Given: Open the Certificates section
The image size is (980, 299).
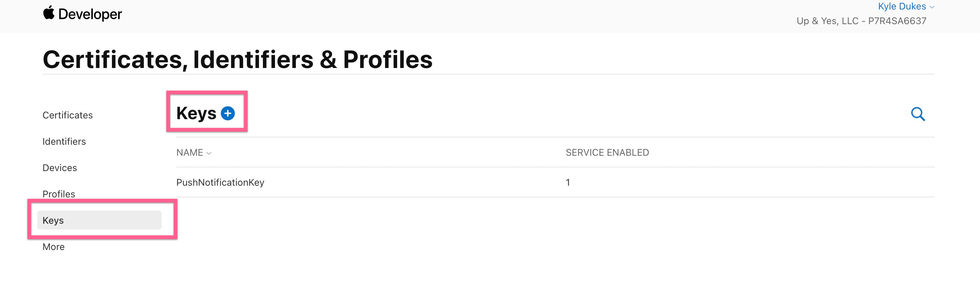Looking at the screenshot, I should [x=67, y=115].
